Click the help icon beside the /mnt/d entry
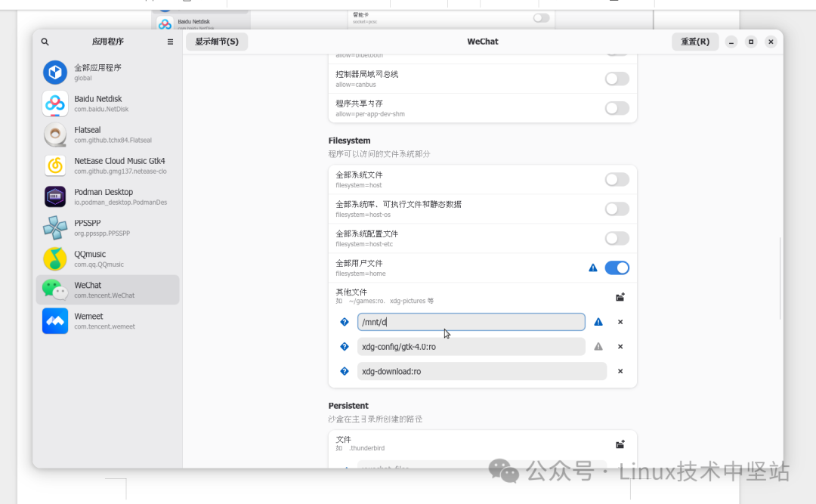The height and width of the screenshot is (504, 816). tap(345, 321)
